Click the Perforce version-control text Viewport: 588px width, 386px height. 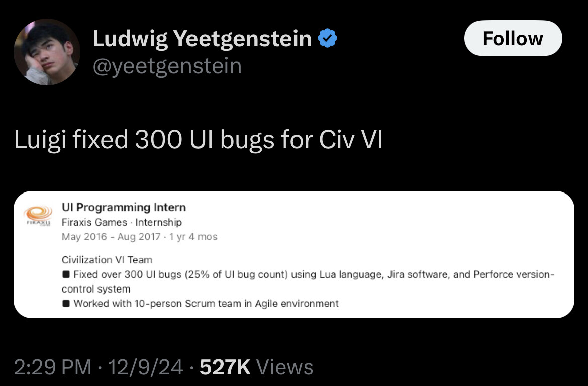(513, 275)
